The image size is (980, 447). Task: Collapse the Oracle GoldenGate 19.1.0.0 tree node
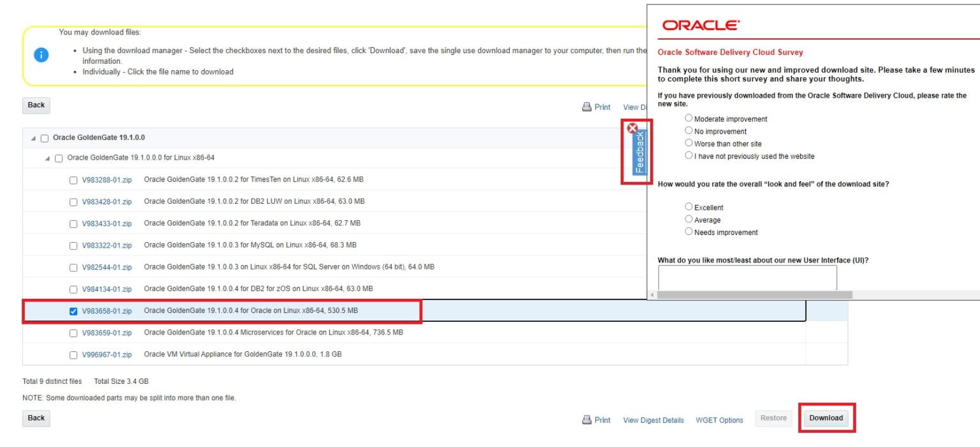(x=33, y=139)
